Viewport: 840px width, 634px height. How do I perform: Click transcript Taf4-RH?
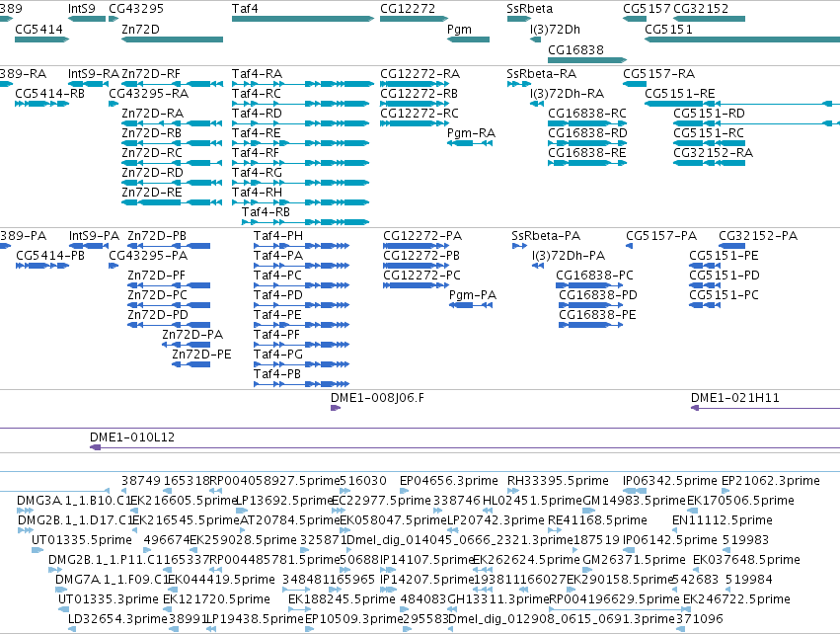click(x=300, y=202)
